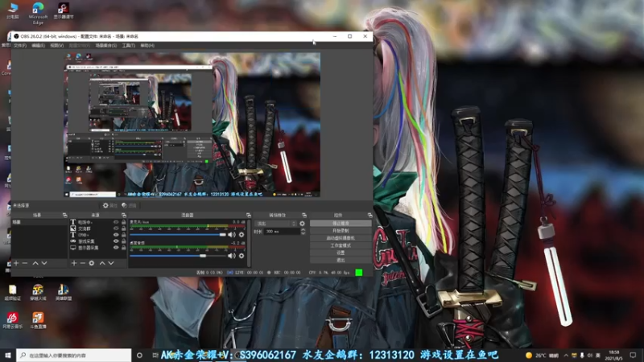Move scene down with the Scenes down arrow
Viewport: 644px width, 362px height.
tap(44, 263)
